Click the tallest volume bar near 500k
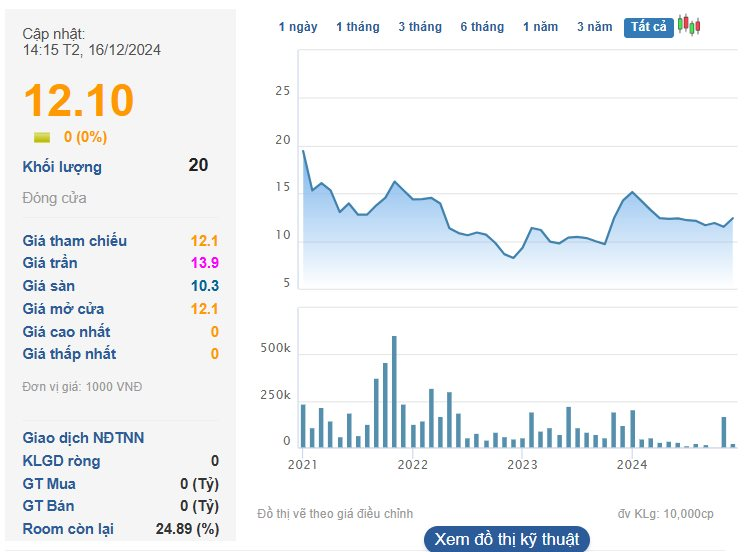 tap(394, 392)
